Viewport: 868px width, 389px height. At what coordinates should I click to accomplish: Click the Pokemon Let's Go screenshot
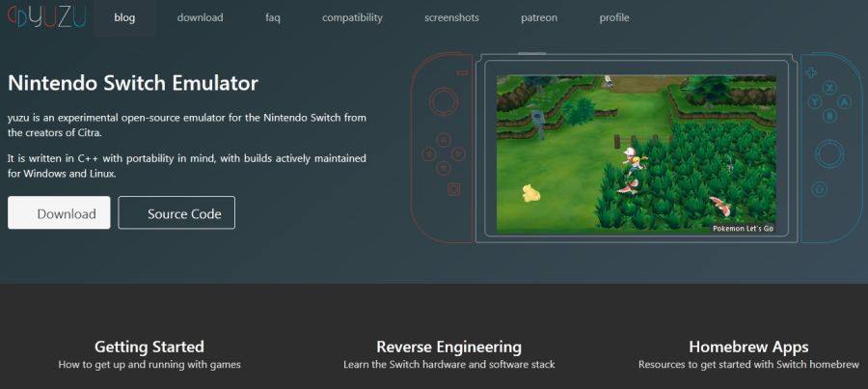[637, 154]
